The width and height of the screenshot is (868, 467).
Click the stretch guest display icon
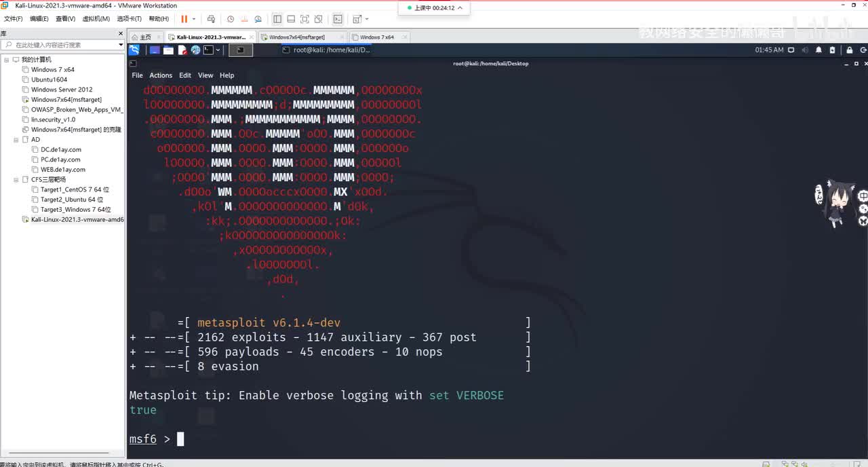[x=357, y=19]
